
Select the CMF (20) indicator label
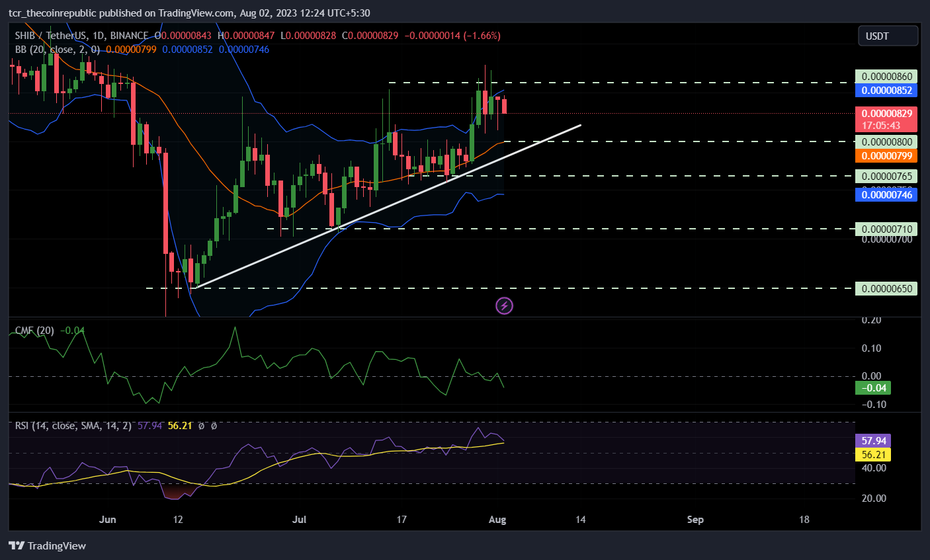34,331
